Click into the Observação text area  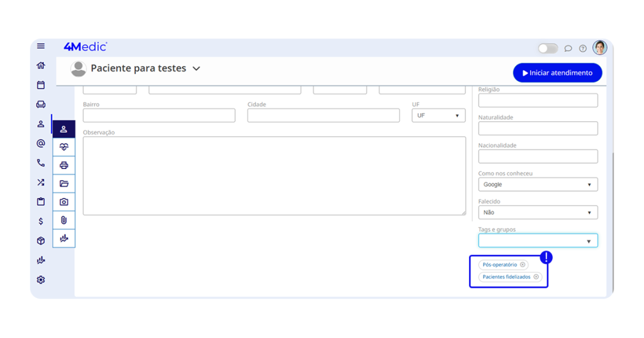(274, 176)
